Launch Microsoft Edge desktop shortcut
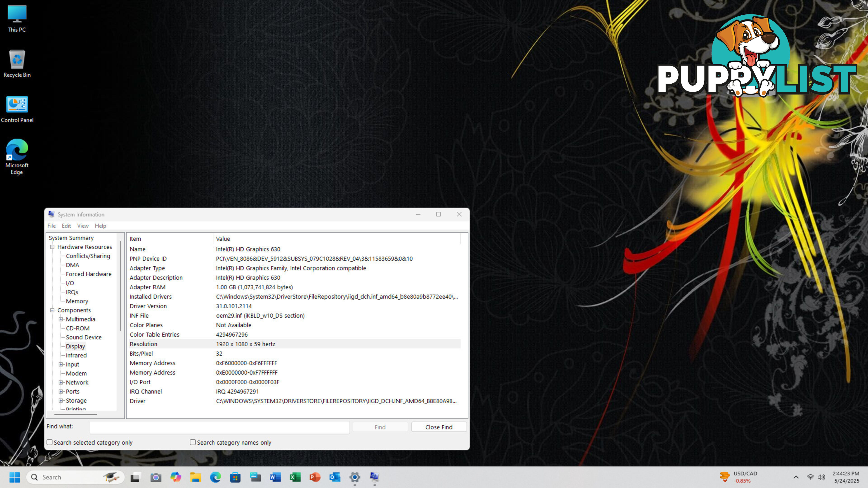 (17, 157)
